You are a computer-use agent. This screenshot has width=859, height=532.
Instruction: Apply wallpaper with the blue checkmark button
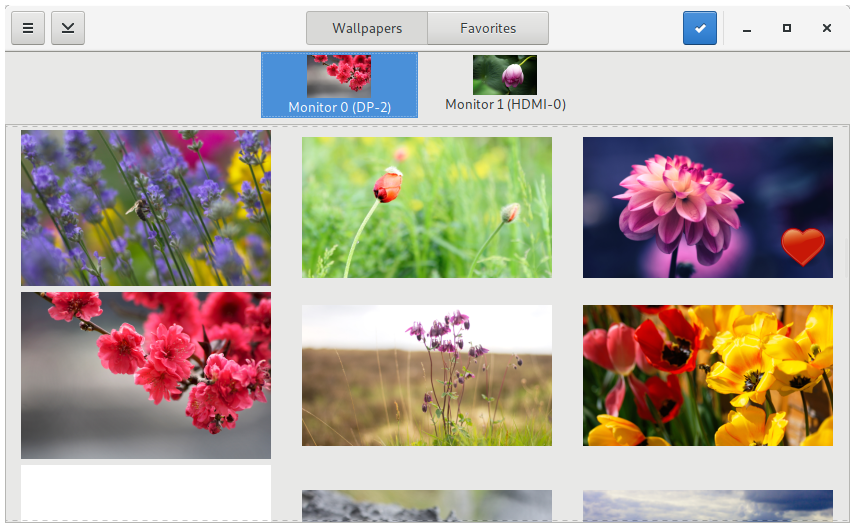(x=700, y=28)
